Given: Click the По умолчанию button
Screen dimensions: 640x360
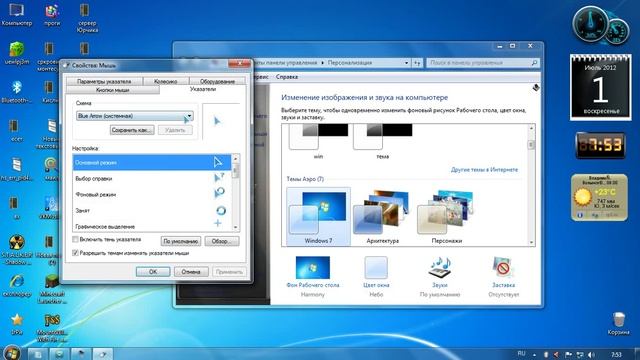Looking at the screenshot, I should tap(180, 241).
